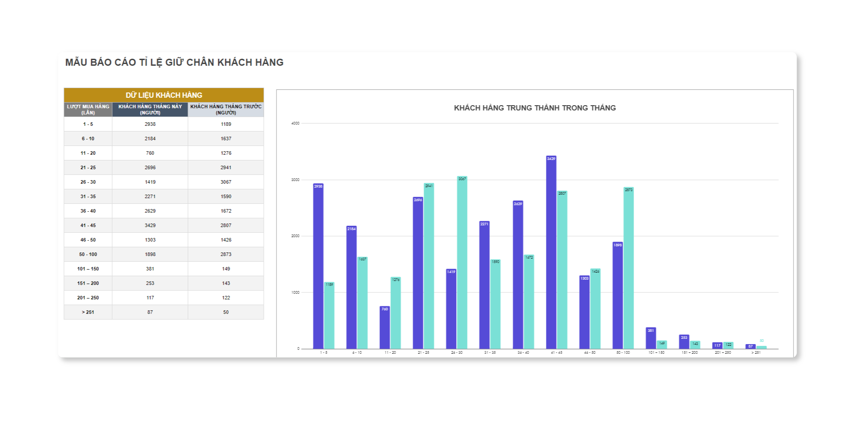Image resolution: width=868 pixels, height=430 pixels.
Task: Click the 'KHÁCH HÀNG THÁNG TRƯỚC' column header
Action: tap(226, 110)
